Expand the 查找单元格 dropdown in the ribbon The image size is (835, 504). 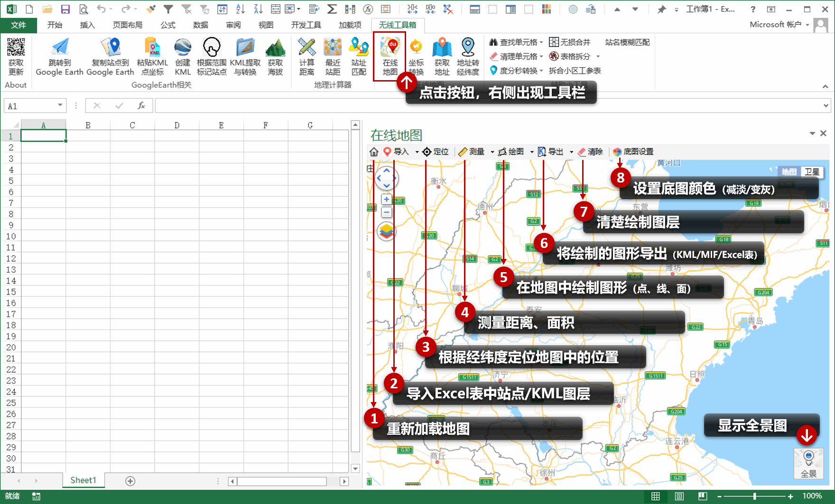click(x=541, y=42)
